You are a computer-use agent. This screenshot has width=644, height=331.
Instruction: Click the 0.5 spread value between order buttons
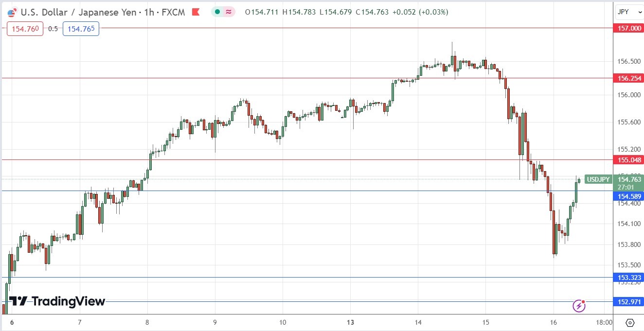(x=54, y=29)
